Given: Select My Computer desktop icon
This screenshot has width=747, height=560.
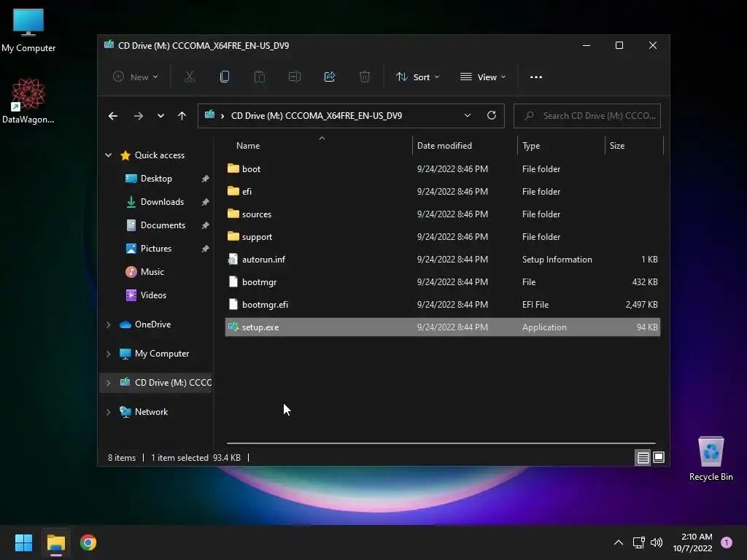Looking at the screenshot, I should pyautogui.click(x=28, y=31).
